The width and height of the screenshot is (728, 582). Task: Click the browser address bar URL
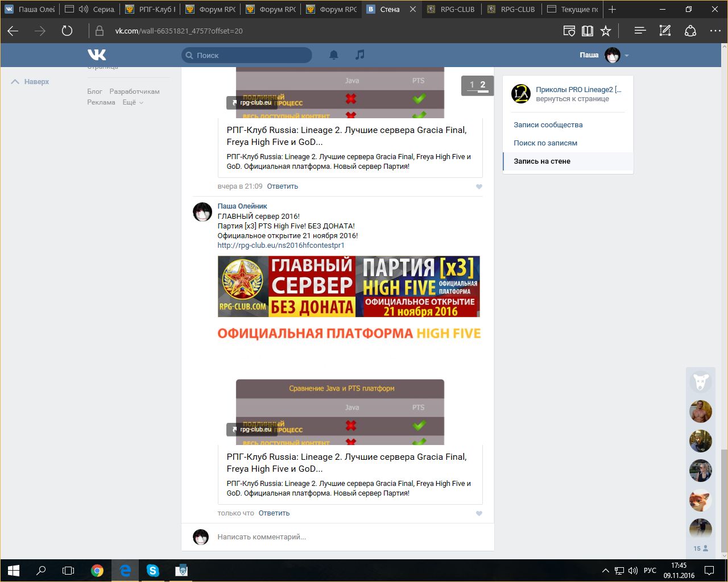179,31
